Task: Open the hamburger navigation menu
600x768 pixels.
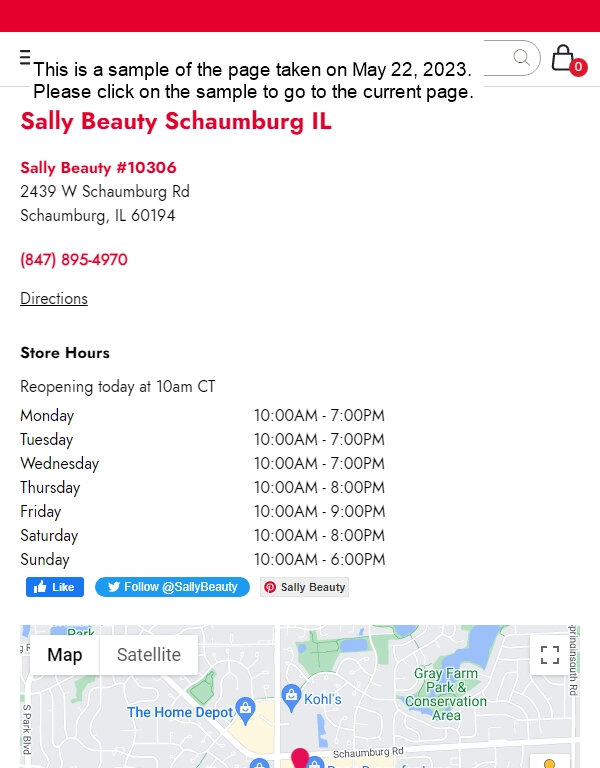Action: 25,57
